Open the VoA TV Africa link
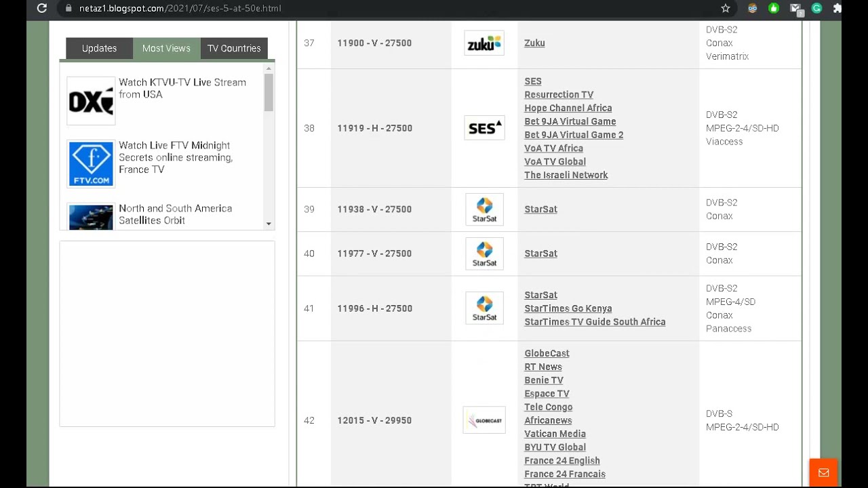This screenshot has height=488, width=868. (553, 148)
